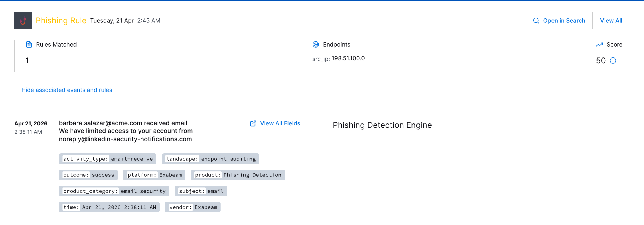The width and height of the screenshot is (644, 225).
Task: Click the phishing hook rule icon
Action: pyautogui.click(x=23, y=20)
